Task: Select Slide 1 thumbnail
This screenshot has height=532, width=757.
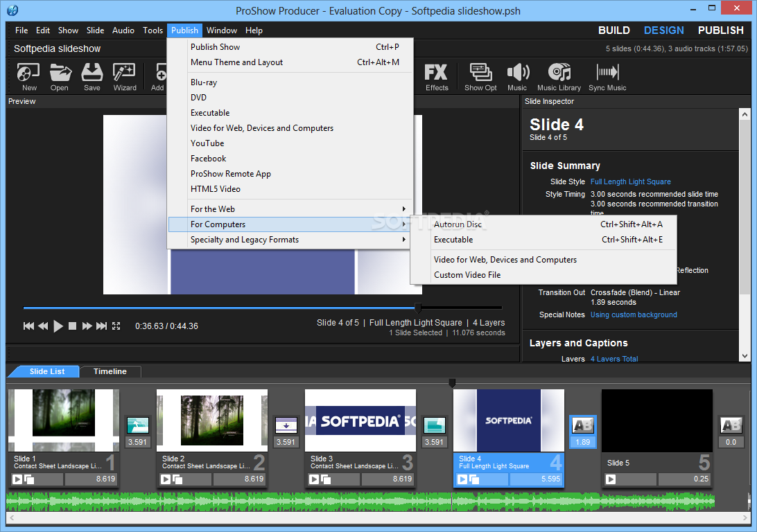Action: tap(64, 420)
